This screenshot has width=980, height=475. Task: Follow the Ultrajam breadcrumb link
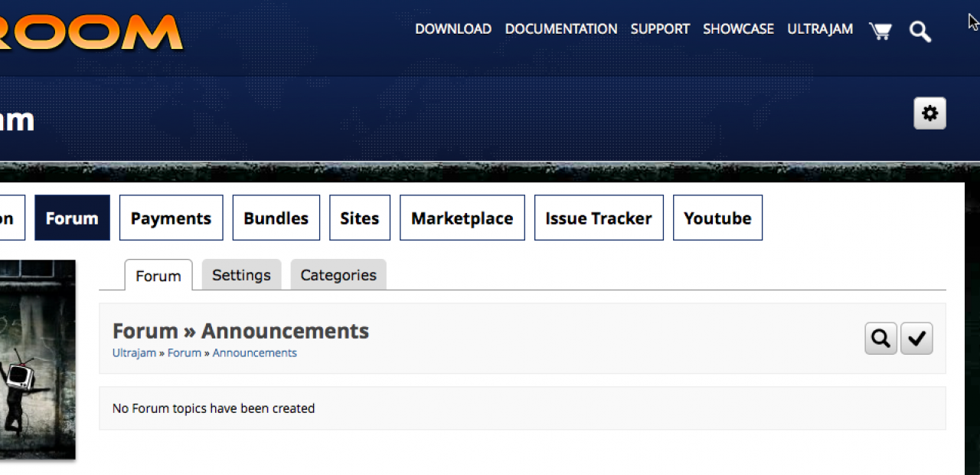(134, 353)
